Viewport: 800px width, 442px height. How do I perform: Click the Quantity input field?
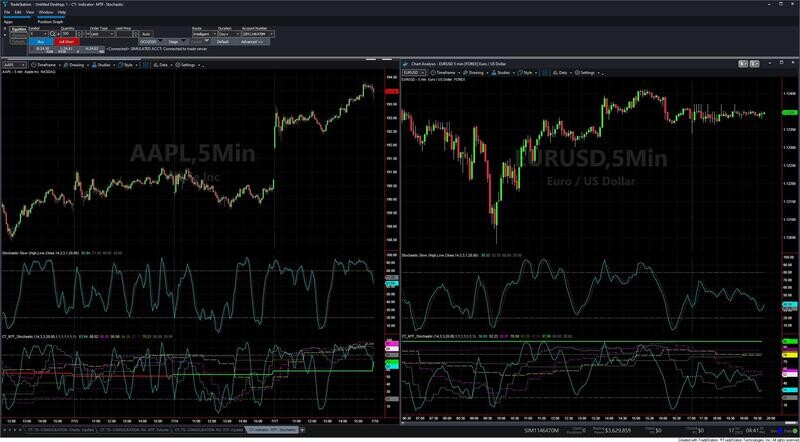(68, 34)
